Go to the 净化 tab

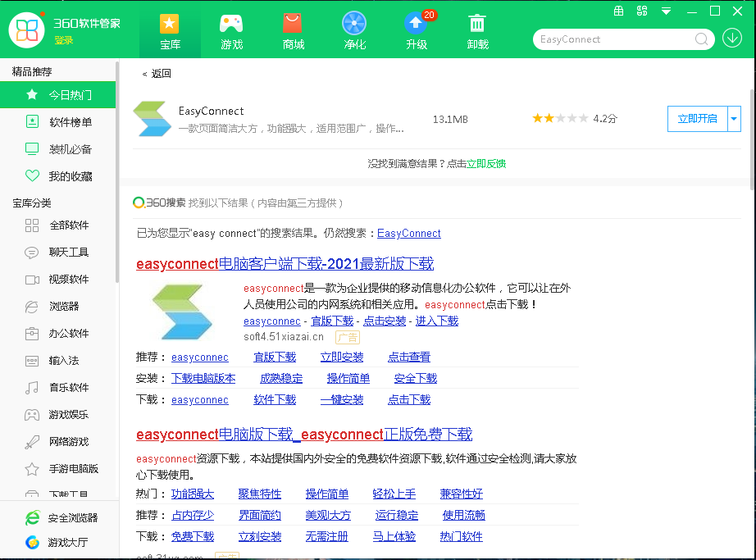[355, 32]
